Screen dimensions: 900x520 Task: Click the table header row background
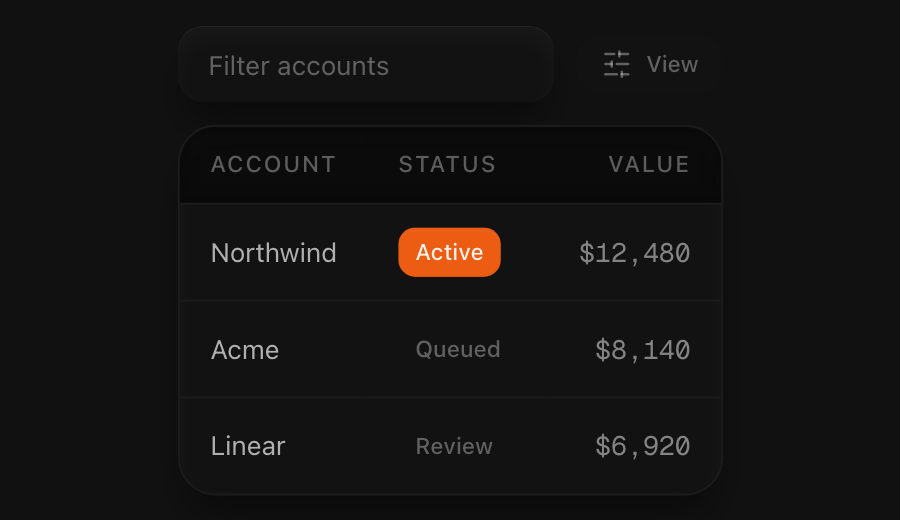pos(451,165)
